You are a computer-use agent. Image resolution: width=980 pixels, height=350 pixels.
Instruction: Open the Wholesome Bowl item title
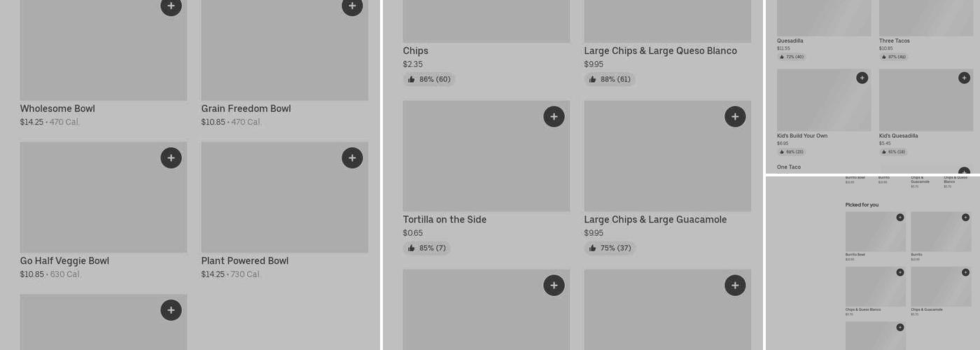tap(57, 108)
